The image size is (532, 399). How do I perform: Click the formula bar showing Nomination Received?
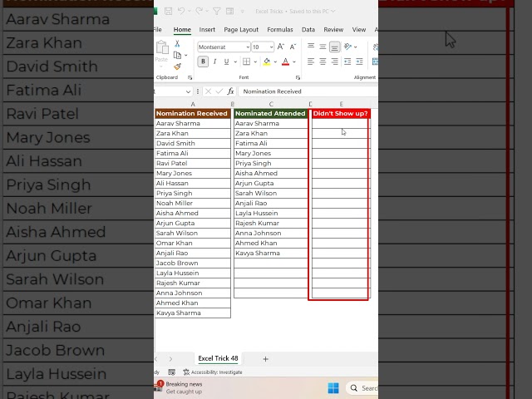pos(308,91)
